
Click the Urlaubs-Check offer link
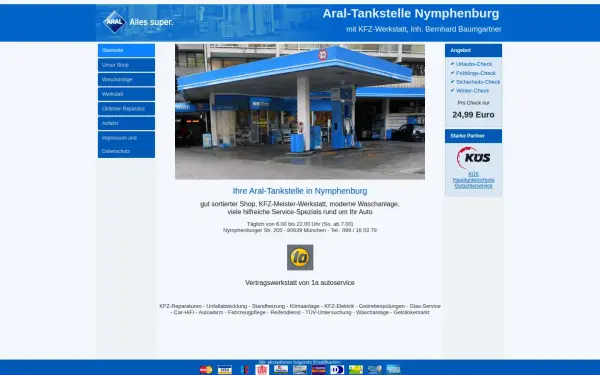click(x=474, y=64)
